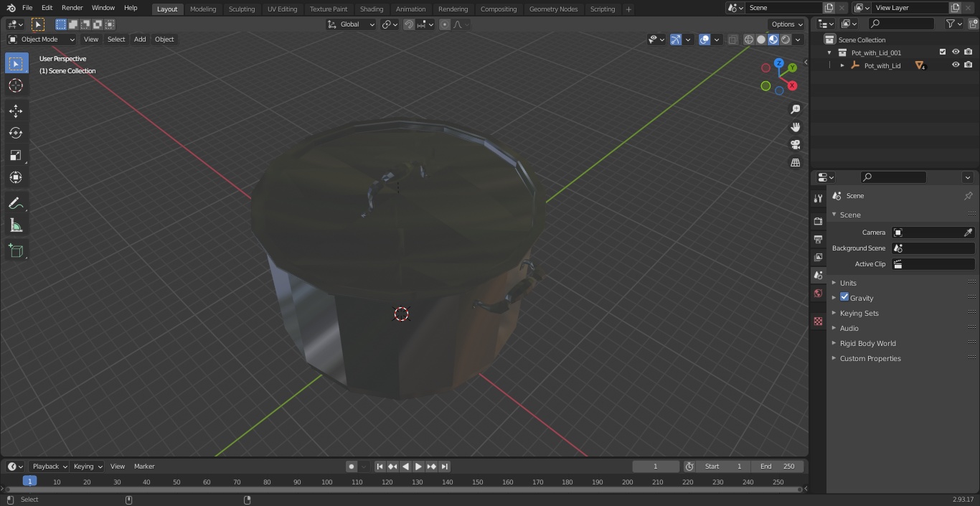The height and width of the screenshot is (506, 980).
Task: Switch to rendered shading
Action: 786,39
